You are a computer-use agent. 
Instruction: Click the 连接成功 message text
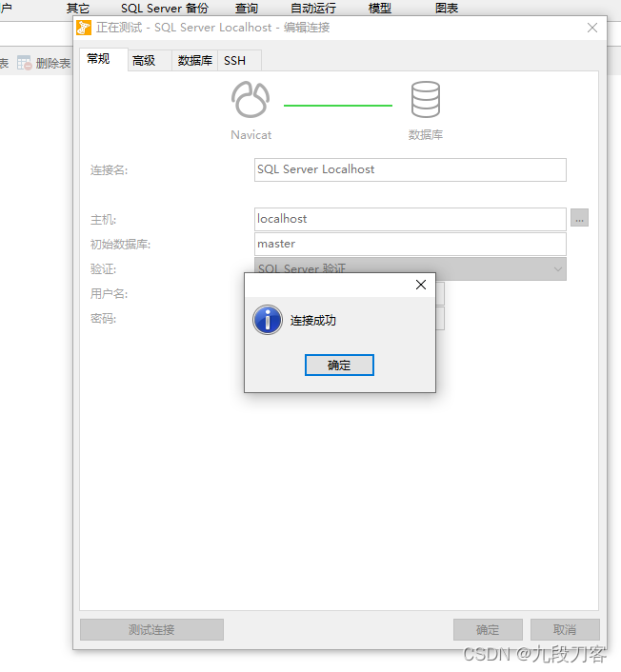(x=313, y=320)
